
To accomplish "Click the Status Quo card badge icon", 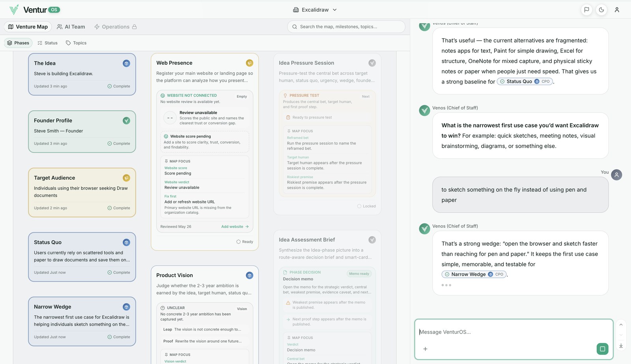I will tap(126, 242).
